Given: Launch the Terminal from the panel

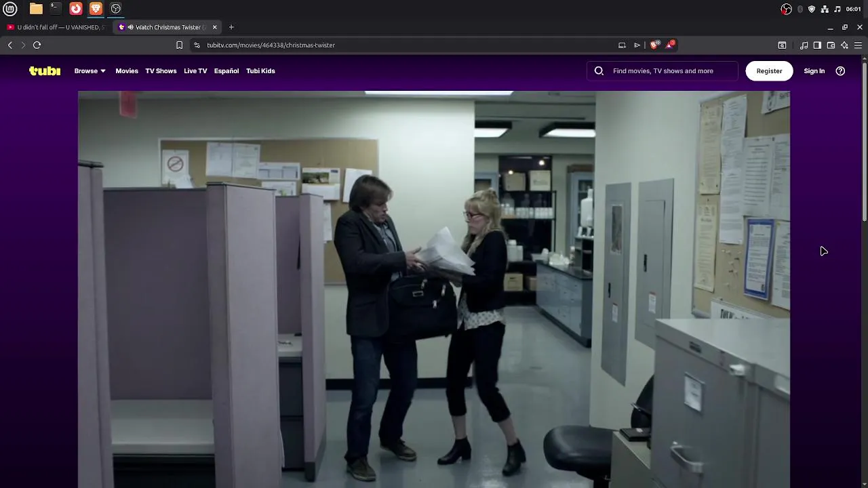Looking at the screenshot, I should point(56,9).
